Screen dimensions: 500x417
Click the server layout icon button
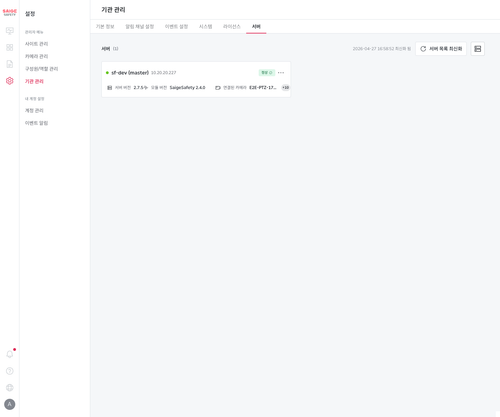[x=477, y=49]
